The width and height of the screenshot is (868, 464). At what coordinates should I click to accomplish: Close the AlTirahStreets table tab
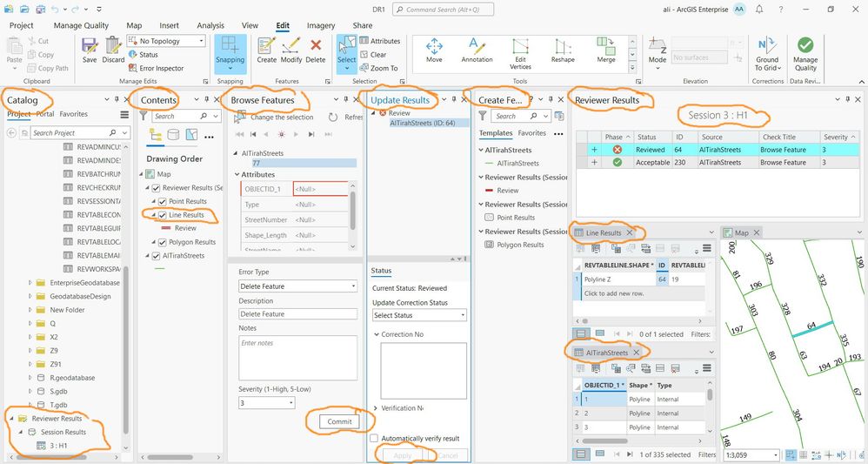tap(636, 353)
